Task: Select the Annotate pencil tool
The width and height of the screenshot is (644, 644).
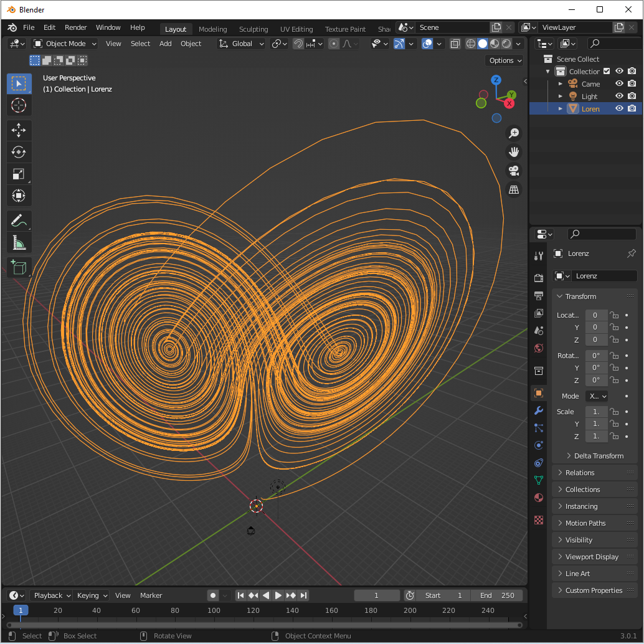Action: coord(19,220)
